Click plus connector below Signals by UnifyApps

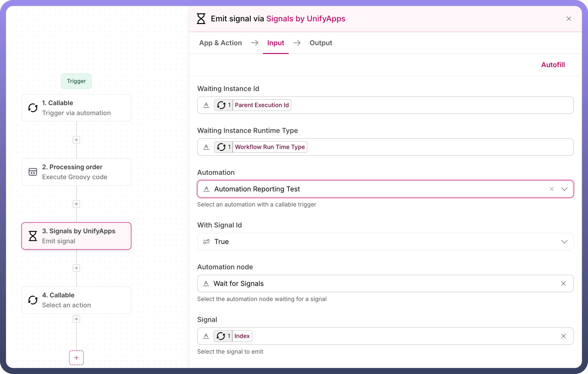[x=76, y=268]
